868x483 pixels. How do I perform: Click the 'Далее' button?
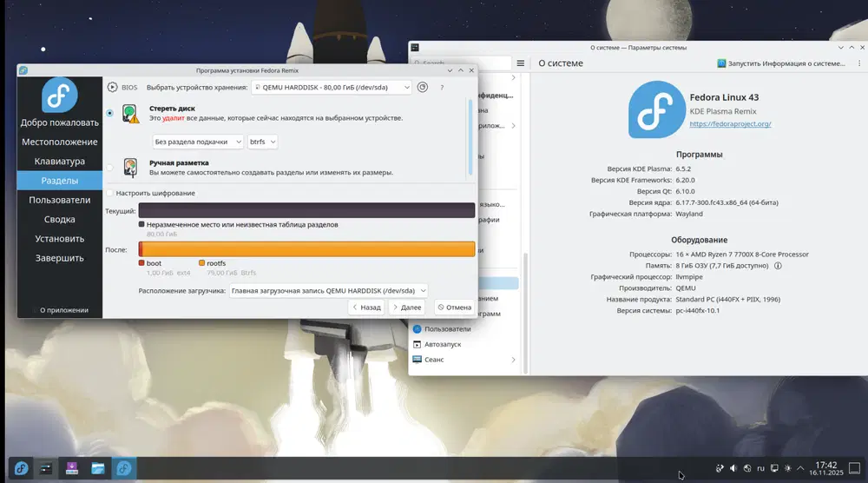coord(407,308)
